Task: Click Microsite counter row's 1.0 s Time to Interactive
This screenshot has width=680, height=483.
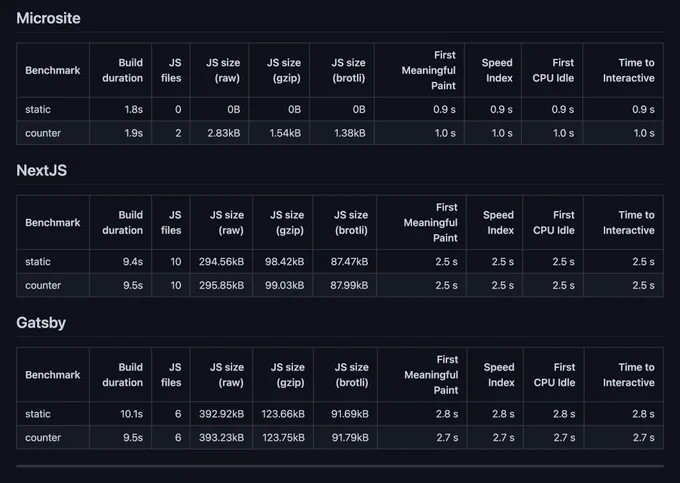Action: (x=644, y=133)
